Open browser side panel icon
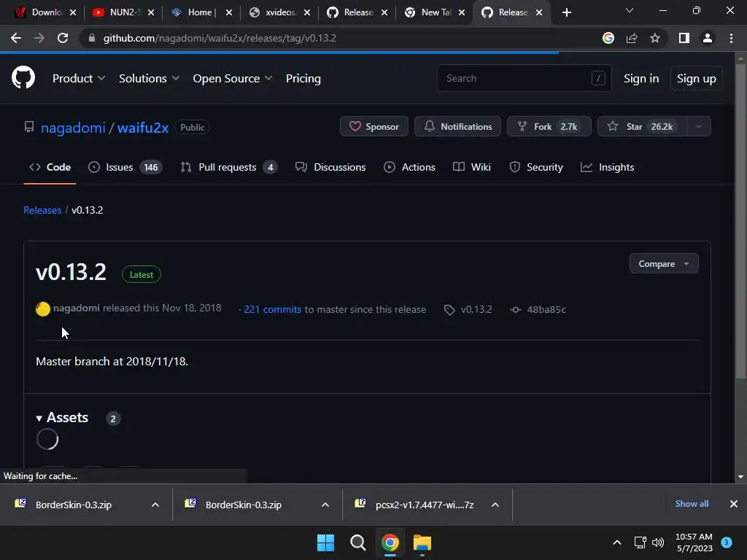The image size is (747, 560). tap(684, 38)
